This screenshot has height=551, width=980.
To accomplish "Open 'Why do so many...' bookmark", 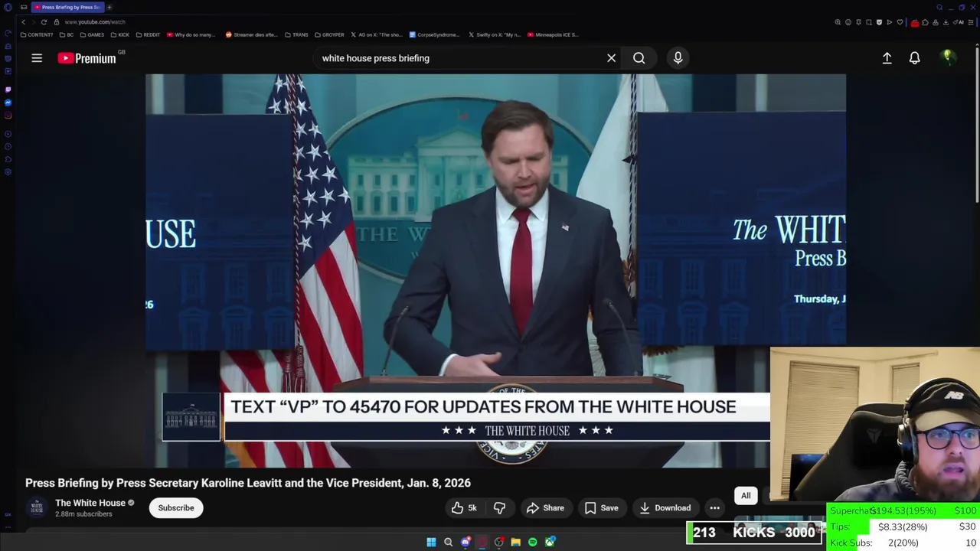I will click(191, 34).
